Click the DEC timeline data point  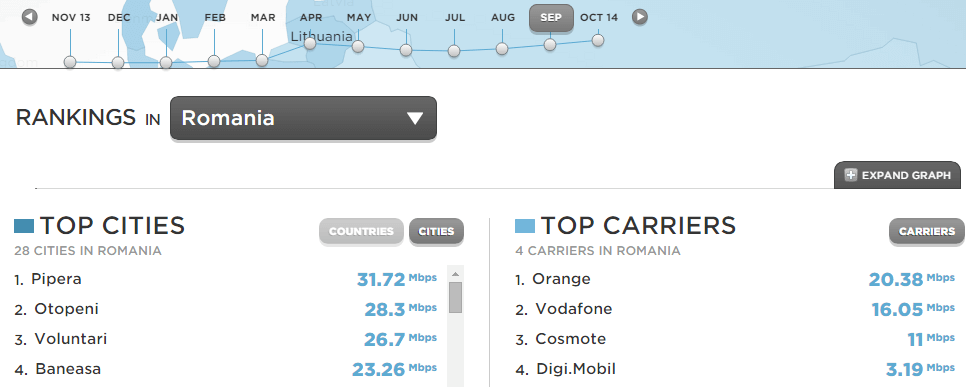click(118, 63)
